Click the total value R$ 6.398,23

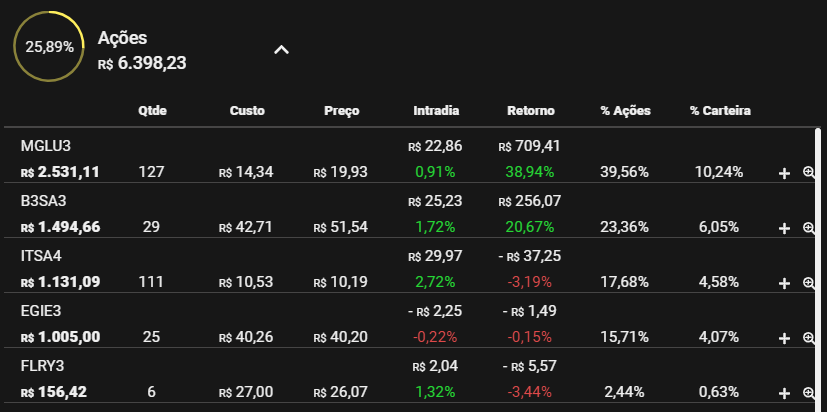tap(142, 63)
